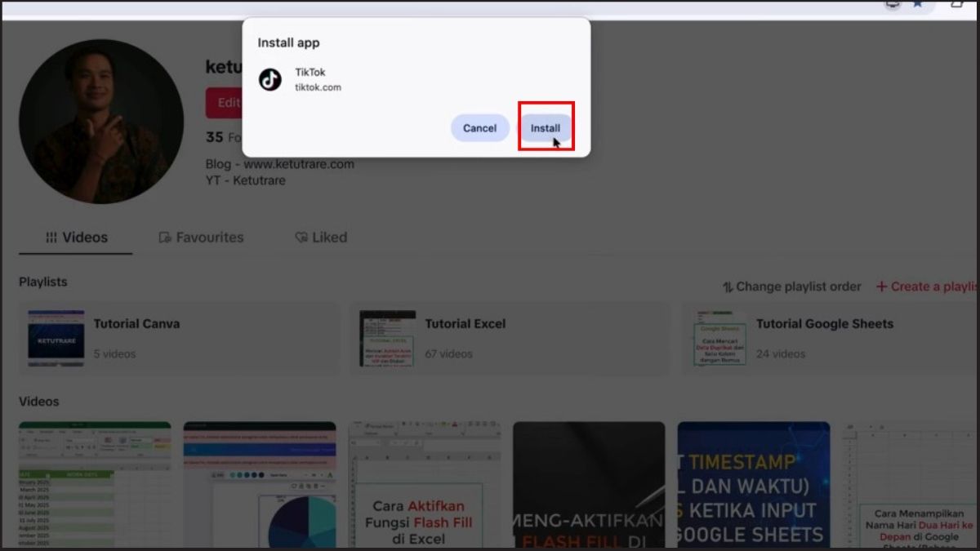Click the Tutorial Google Sheets title text
980x551 pixels.
tap(825, 324)
